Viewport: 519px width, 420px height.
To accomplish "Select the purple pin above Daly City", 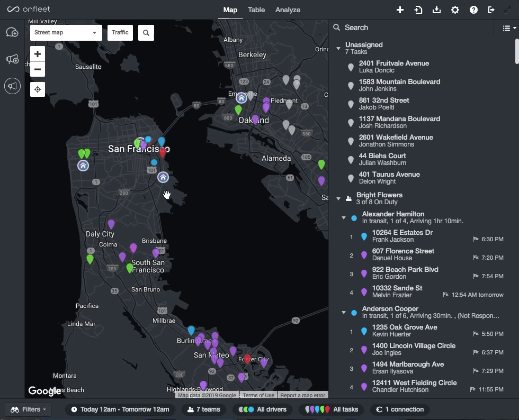I will [x=111, y=224].
